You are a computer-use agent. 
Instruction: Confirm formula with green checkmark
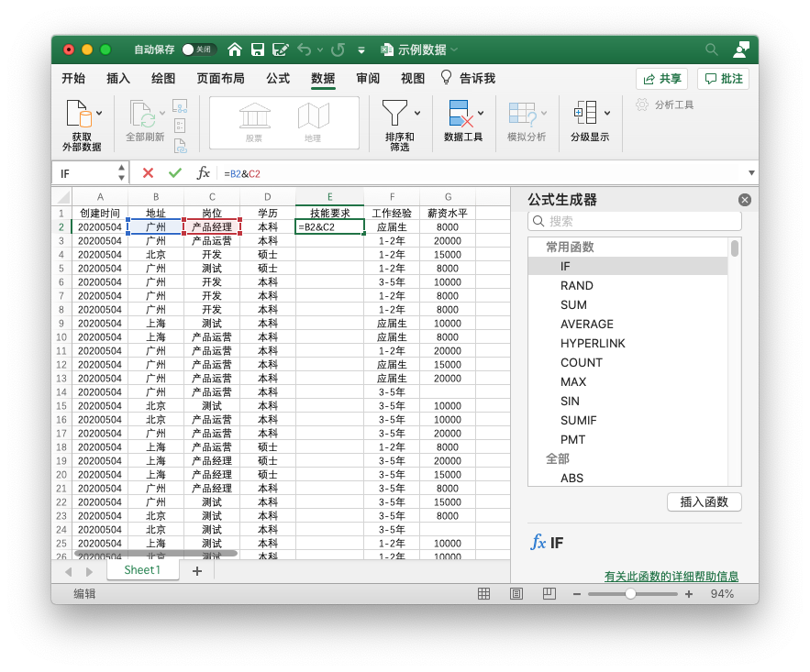[x=174, y=172]
